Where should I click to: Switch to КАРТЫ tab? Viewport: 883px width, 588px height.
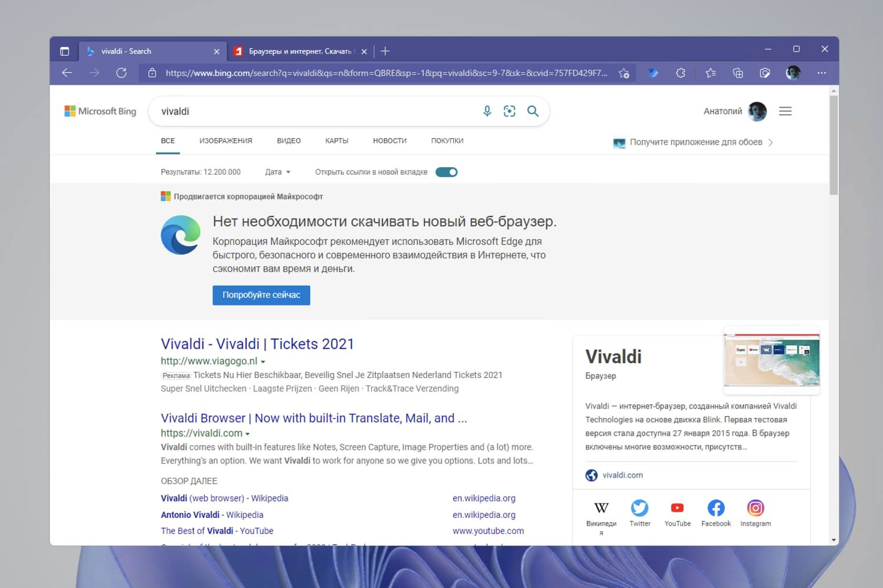(337, 141)
